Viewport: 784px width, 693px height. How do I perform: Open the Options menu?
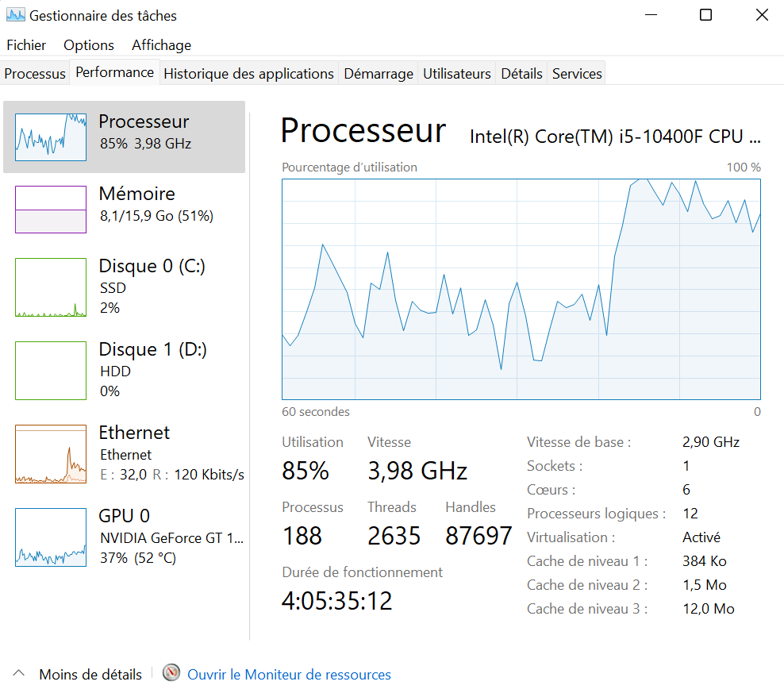[x=89, y=45]
